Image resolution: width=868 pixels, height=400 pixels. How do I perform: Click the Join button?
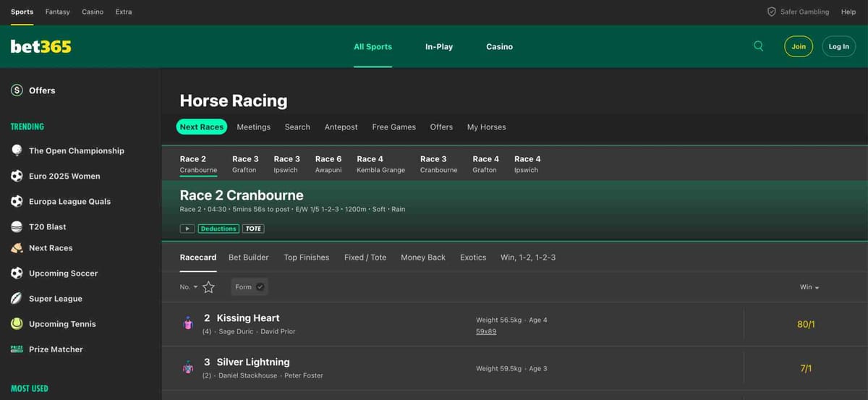[799, 46]
